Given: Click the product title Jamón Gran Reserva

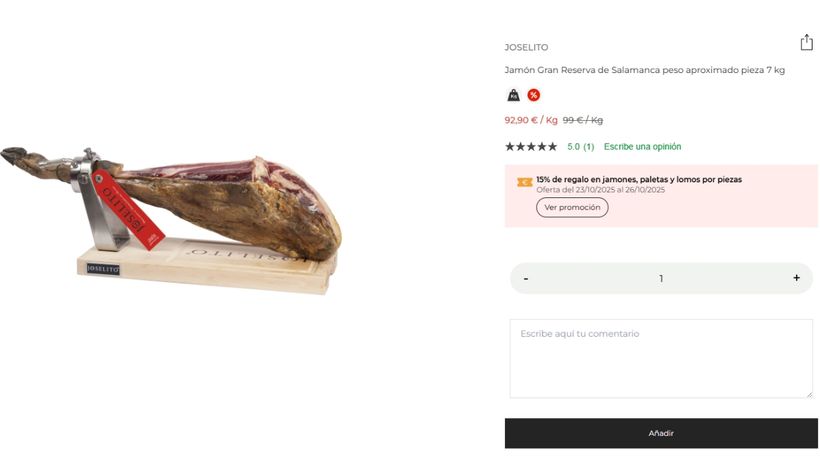Looking at the screenshot, I should (x=644, y=70).
